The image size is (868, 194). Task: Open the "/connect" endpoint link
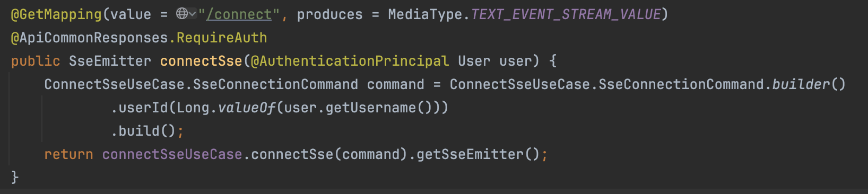(239, 14)
